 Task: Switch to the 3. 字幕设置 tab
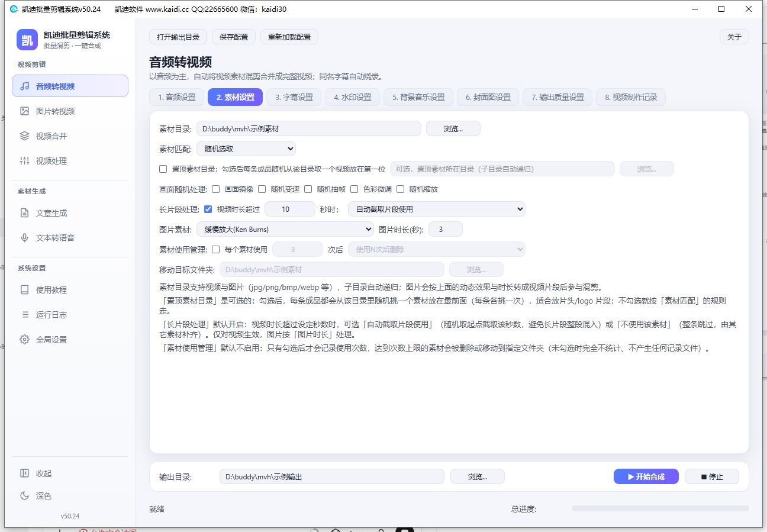click(294, 97)
